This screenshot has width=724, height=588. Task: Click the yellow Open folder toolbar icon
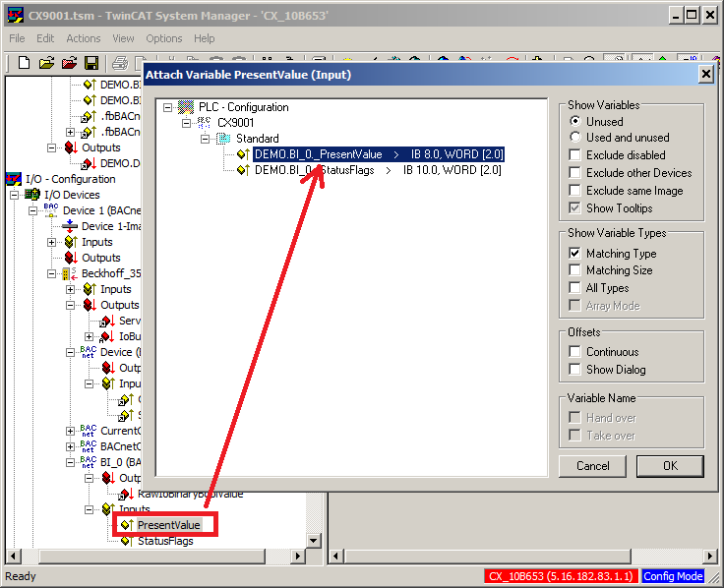46,63
